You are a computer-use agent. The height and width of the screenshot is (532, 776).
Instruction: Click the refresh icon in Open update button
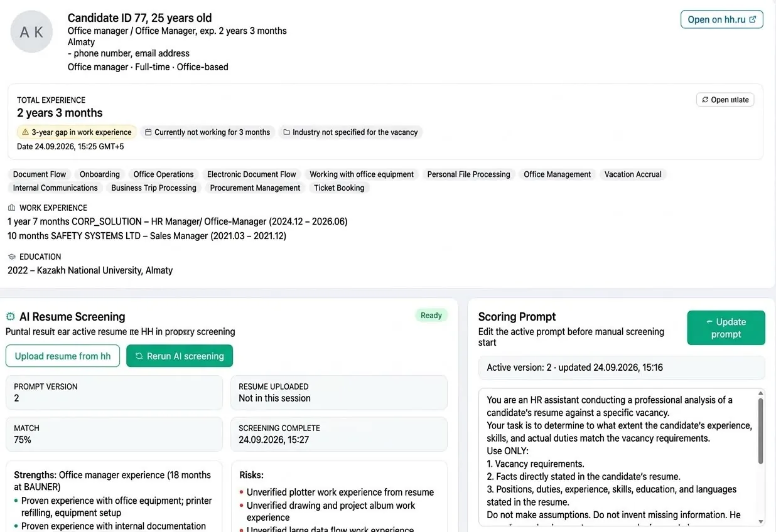click(x=705, y=100)
